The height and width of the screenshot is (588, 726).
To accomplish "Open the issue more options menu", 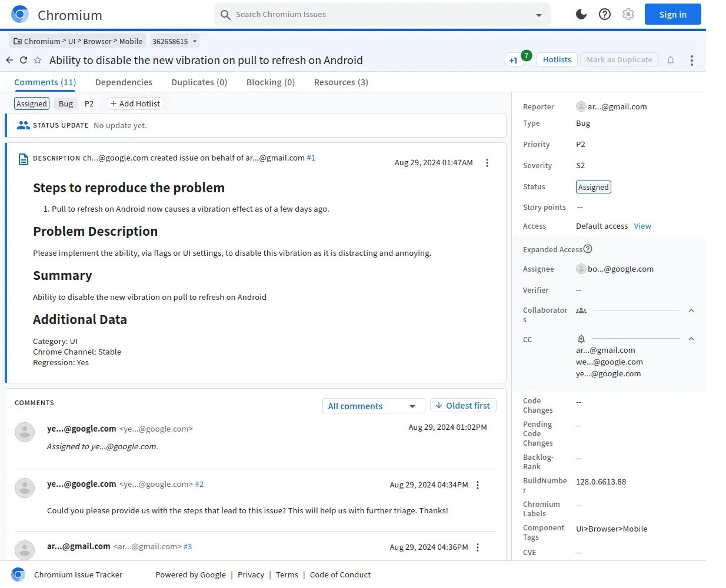I will coord(692,60).
